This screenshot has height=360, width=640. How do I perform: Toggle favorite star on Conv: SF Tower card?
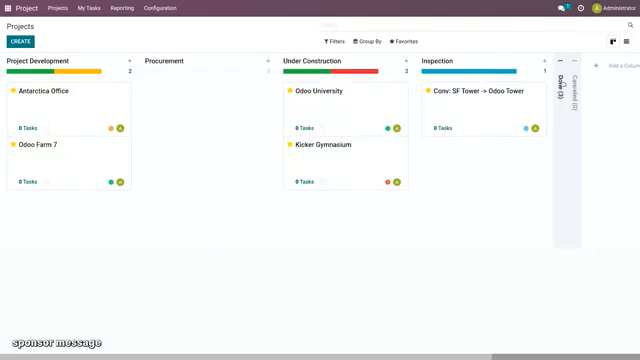(x=428, y=91)
